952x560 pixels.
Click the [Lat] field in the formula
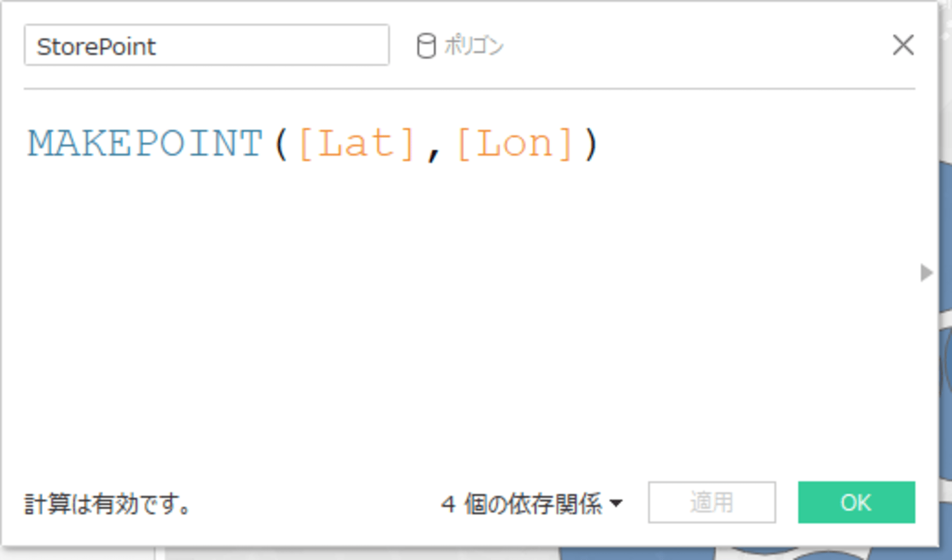(357, 144)
